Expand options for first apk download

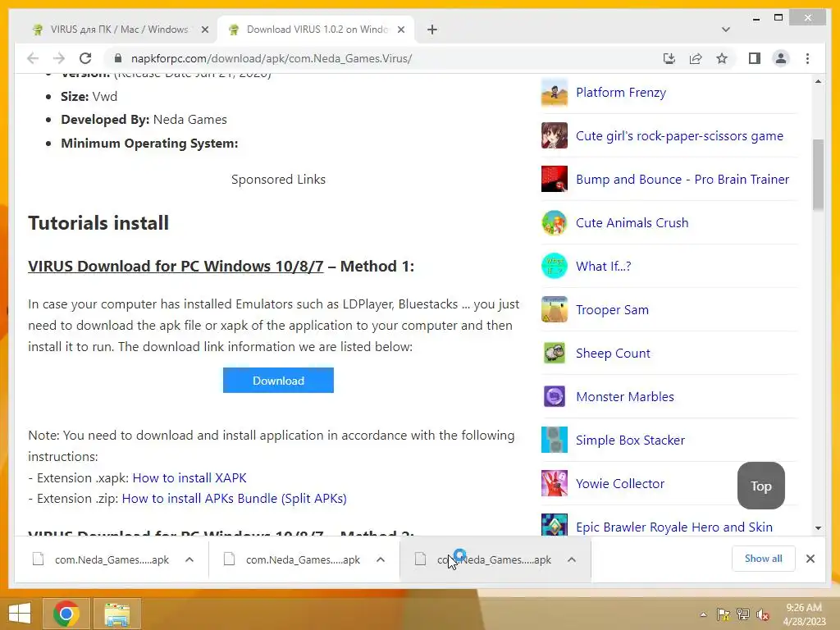pos(189,559)
